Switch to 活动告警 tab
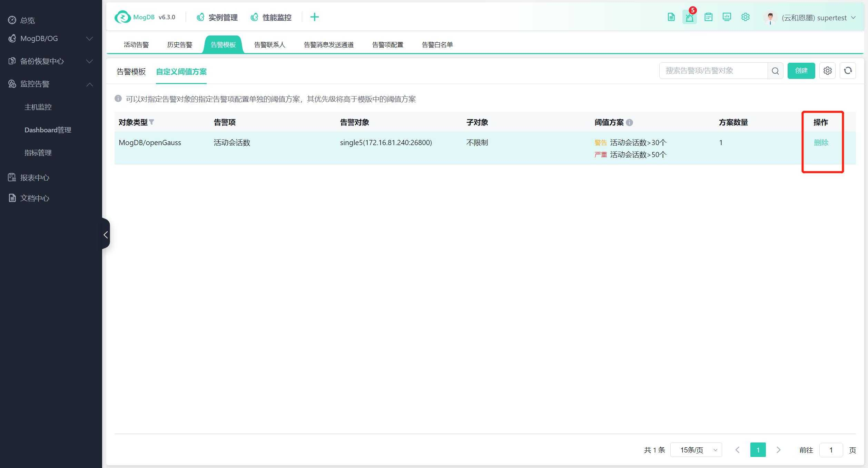 (x=136, y=44)
